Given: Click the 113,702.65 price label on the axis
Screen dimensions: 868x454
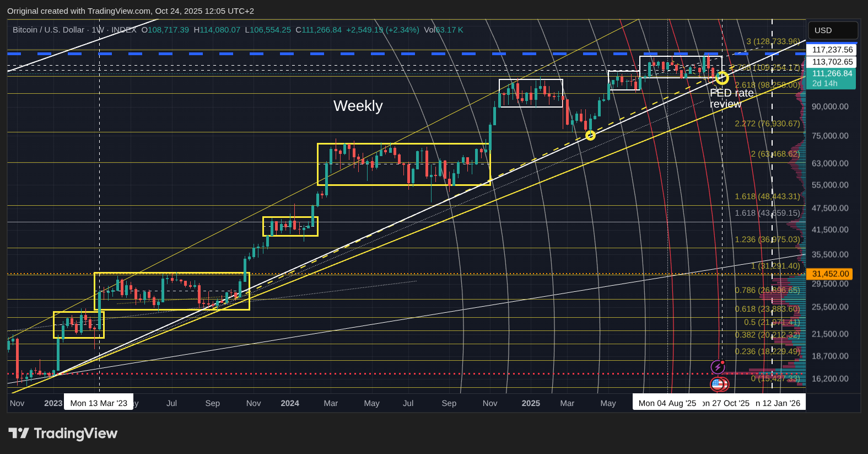Looking at the screenshot, I should pos(832,62).
